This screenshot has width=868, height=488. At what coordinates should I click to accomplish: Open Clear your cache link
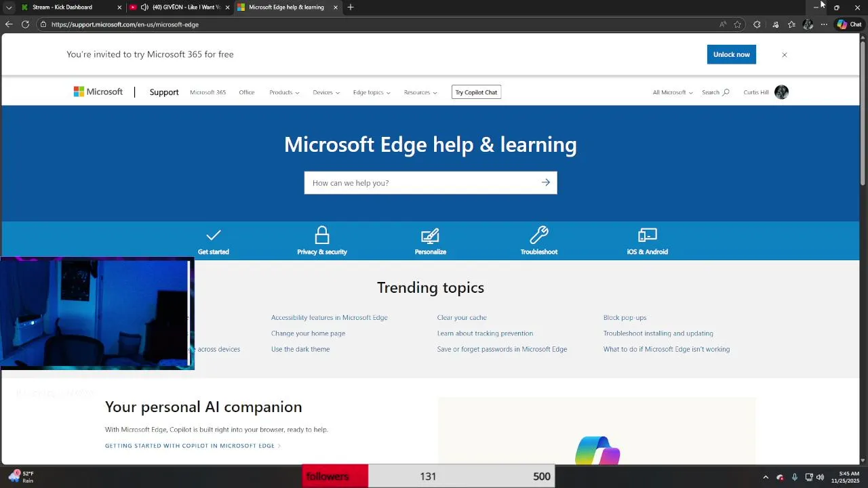[x=462, y=317]
